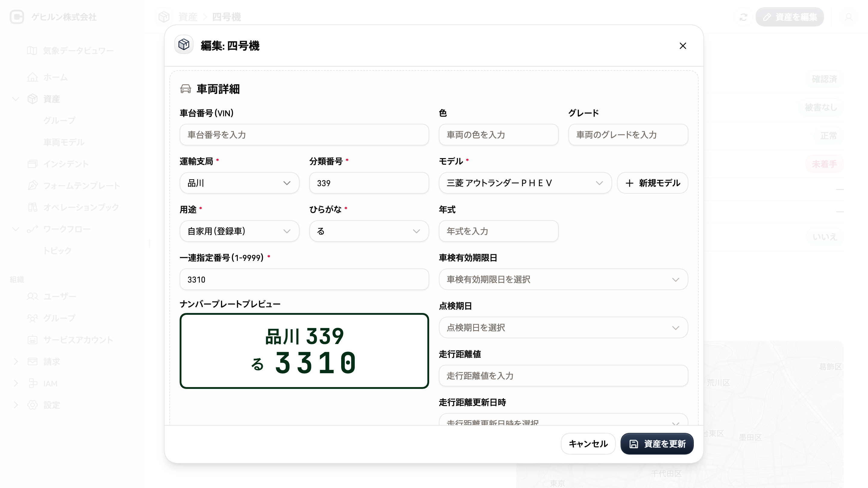Click the organization グループ icon below ユーザー
Screen dimensions: 868x488
32,318
